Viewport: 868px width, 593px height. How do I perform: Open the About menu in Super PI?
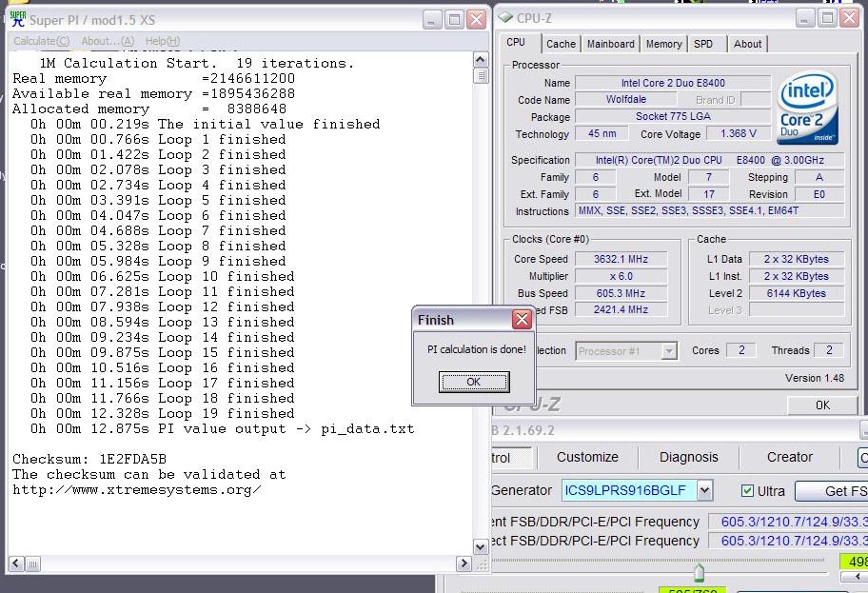(108, 41)
